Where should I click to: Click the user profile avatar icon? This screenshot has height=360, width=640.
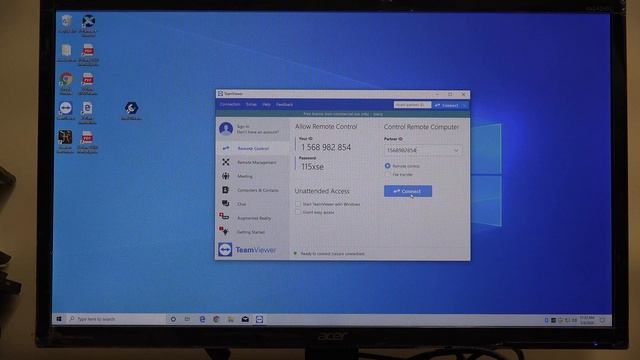pyautogui.click(x=226, y=129)
